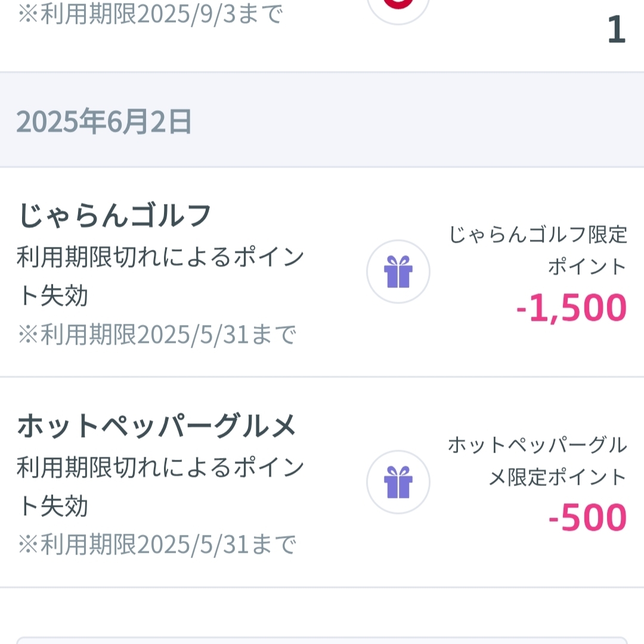Tap the point value 1 at top
The width and height of the screenshot is (644, 644).
pyautogui.click(x=616, y=31)
